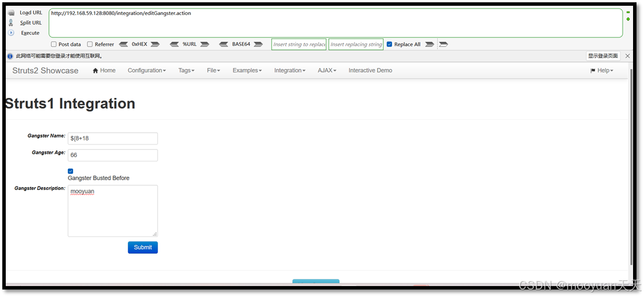
Task: Click the Gangster Busted Before label text
Action: 98,178
